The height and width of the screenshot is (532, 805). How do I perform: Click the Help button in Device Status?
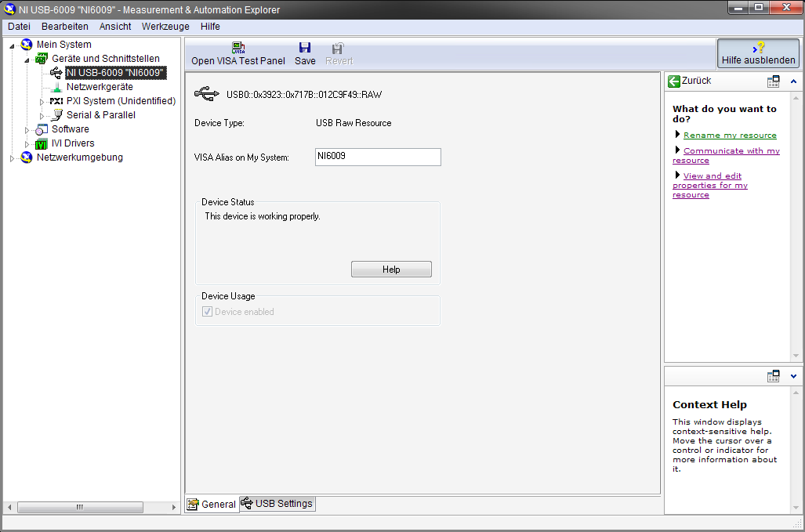point(391,270)
